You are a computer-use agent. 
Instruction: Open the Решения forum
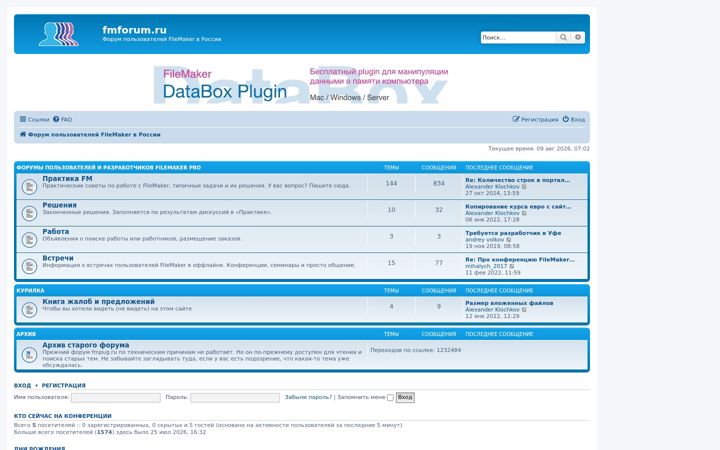[x=59, y=205]
